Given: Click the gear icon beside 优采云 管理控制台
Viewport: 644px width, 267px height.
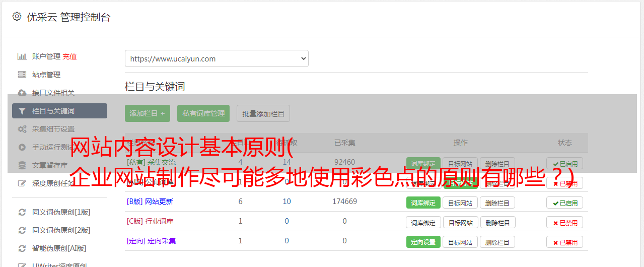Looking at the screenshot, I should tap(17, 17).
